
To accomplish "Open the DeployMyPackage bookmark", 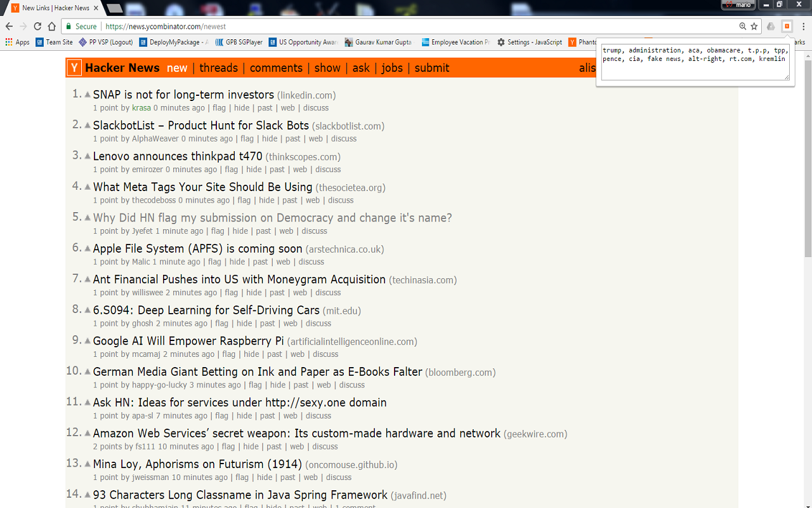I will (x=174, y=42).
